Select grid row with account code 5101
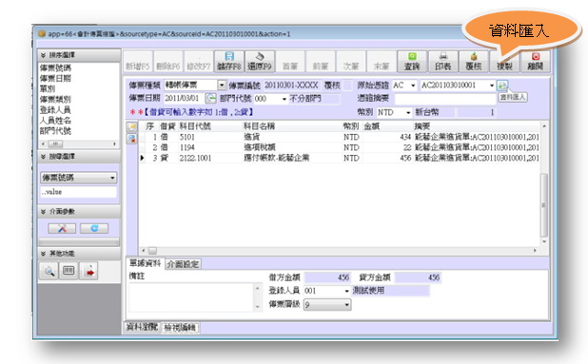Image resolution: width=588 pixels, height=364 pixels. 340,137
